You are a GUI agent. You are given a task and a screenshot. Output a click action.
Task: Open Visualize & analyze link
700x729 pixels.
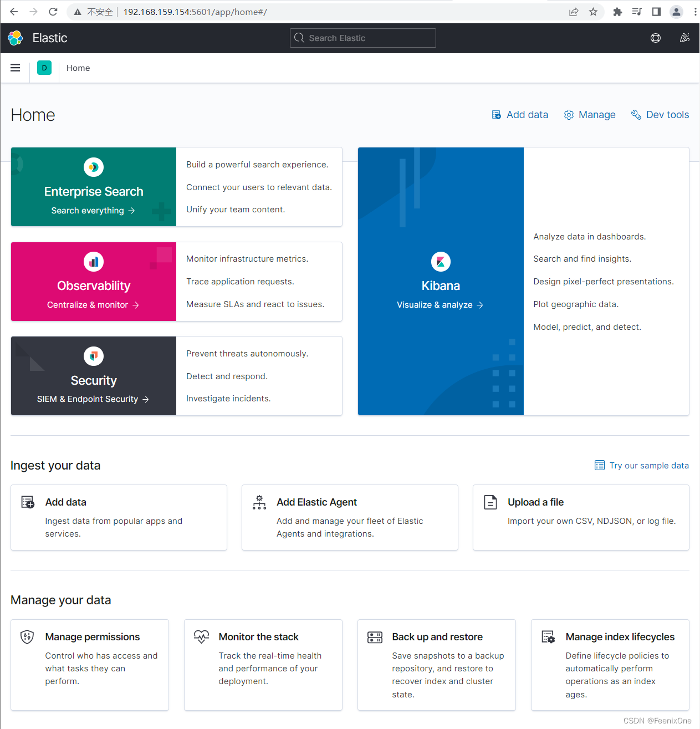[x=440, y=305]
